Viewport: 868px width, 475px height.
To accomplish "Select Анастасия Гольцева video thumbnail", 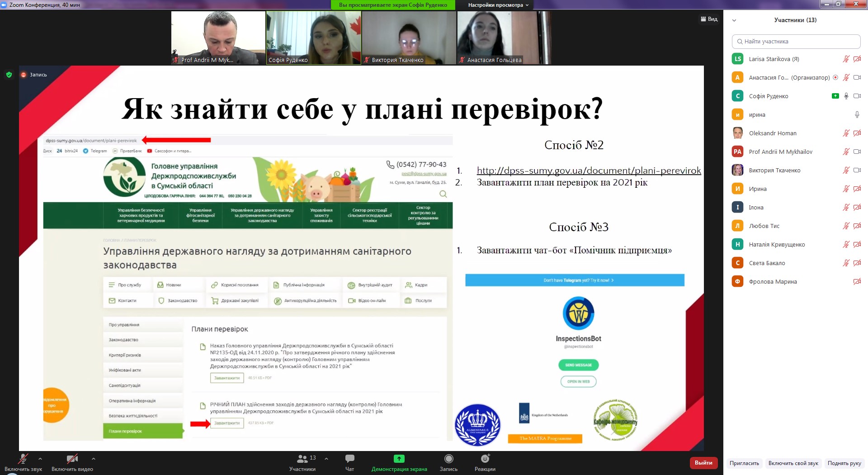I will tap(505, 38).
